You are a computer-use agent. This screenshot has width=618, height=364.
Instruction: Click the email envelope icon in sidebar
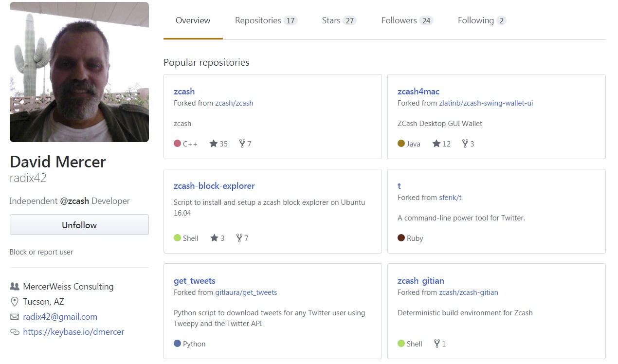click(x=15, y=317)
